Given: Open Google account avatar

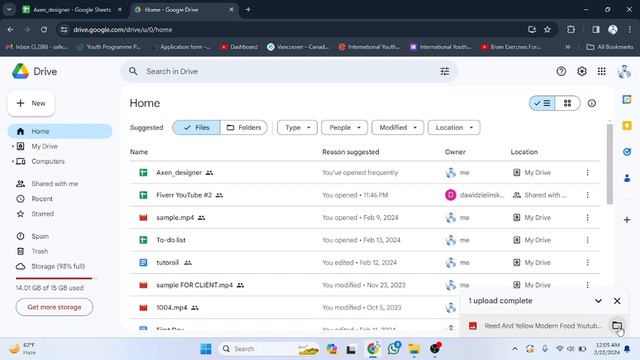Looking at the screenshot, I should coord(624,71).
